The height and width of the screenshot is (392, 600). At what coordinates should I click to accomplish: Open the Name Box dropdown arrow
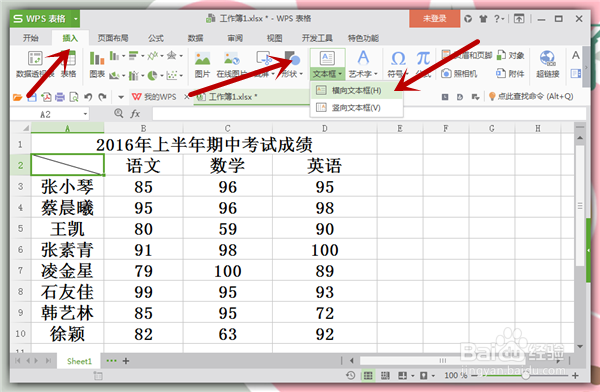(85, 114)
